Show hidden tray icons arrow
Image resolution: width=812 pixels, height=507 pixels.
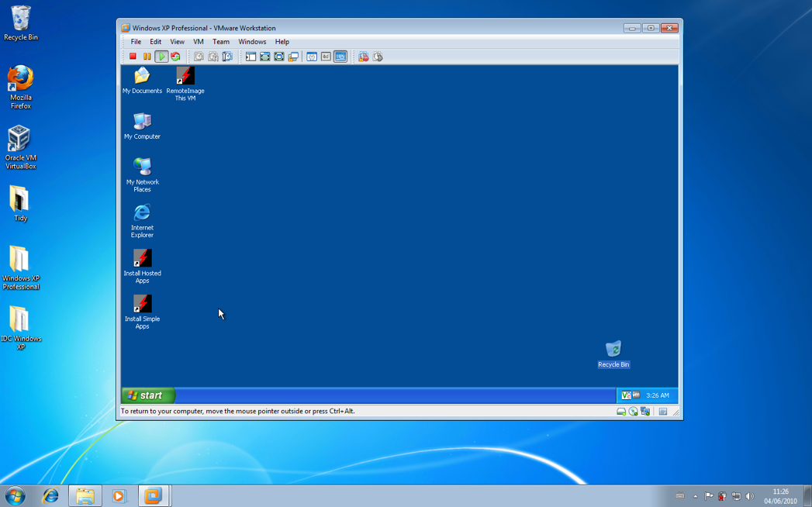[696, 497]
